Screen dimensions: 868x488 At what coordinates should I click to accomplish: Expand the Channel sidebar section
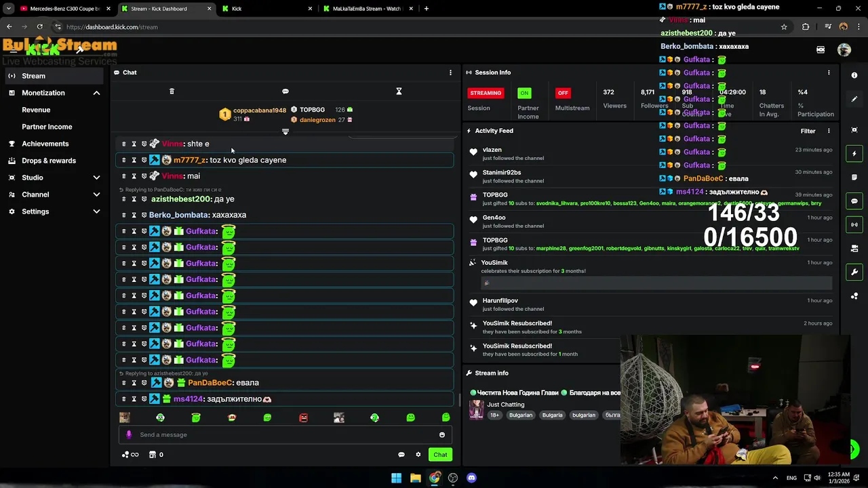coord(96,195)
